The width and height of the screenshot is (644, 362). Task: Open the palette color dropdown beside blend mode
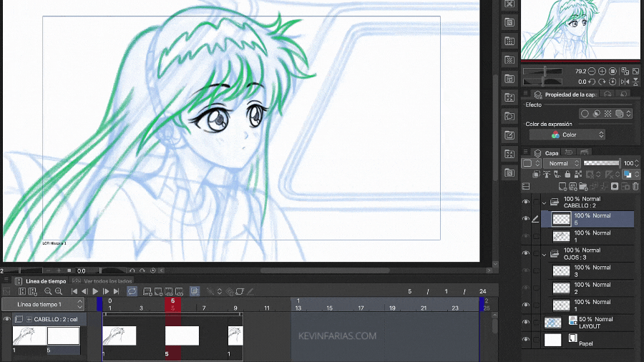point(532,163)
